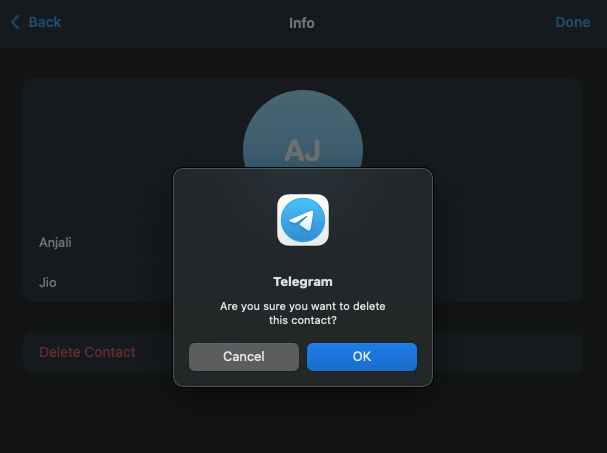This screenshot has height=453, width=607.
Task: Click the Telegram app icon in dialog
Action: click(x=303, y=220)
